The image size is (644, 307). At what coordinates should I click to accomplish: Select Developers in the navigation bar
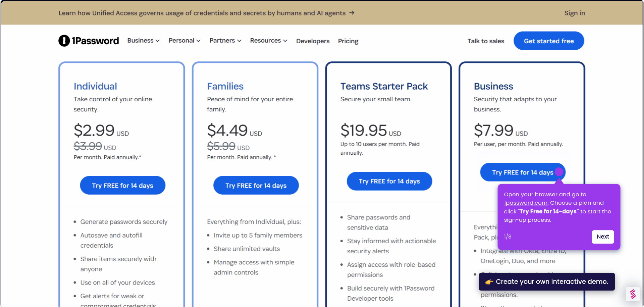pyautogui.click(x=312, y=41)
